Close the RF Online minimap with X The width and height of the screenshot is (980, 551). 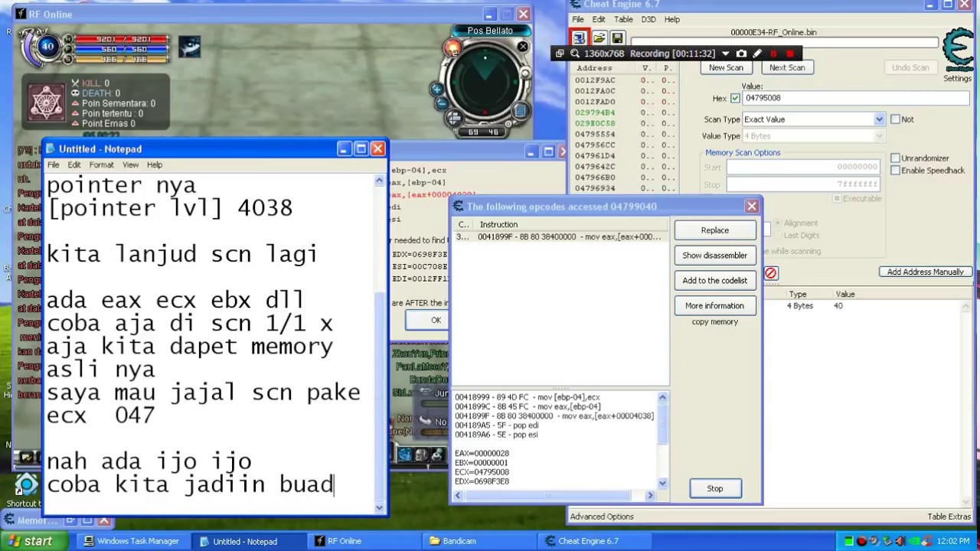click(x=522, y=47)
